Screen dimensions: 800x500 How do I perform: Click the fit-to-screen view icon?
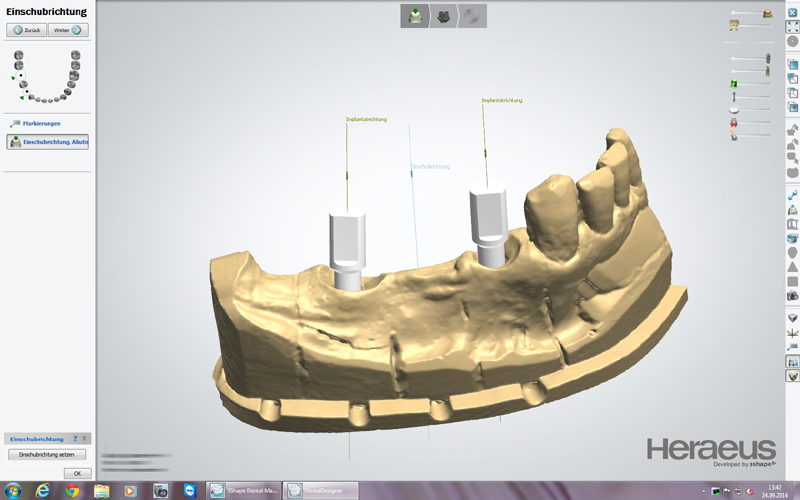[x=793, y=26]
